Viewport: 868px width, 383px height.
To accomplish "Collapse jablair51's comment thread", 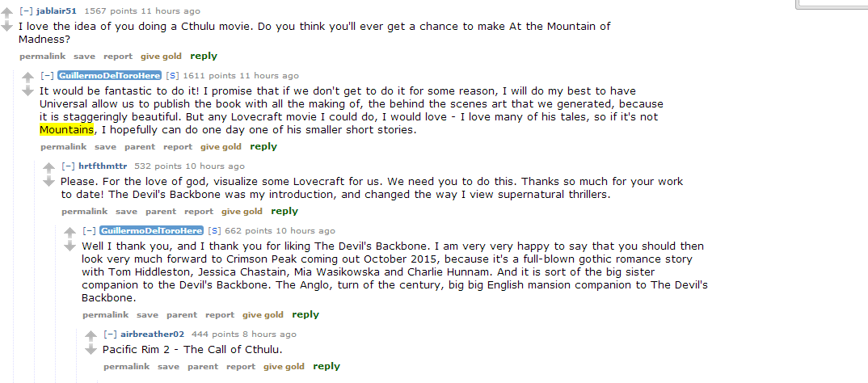I will [26, 11].
